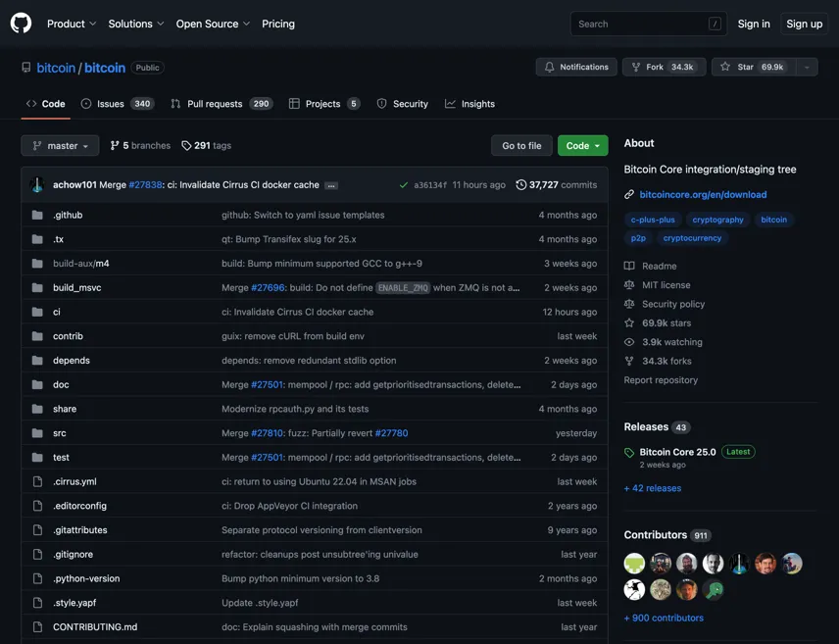839x644 pixels.
Task: Click the file icon for CONTRIBUTING.md
Action: point(37,627)
